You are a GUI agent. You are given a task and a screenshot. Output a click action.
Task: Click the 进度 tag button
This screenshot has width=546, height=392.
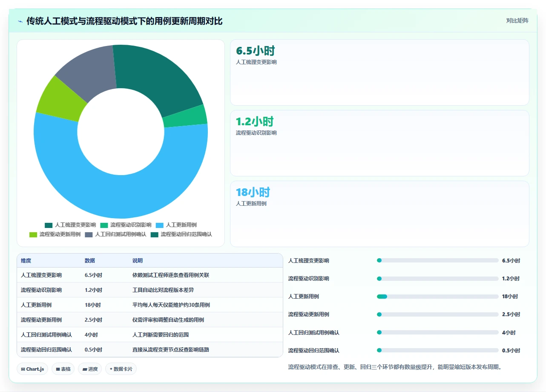(90, 369)
